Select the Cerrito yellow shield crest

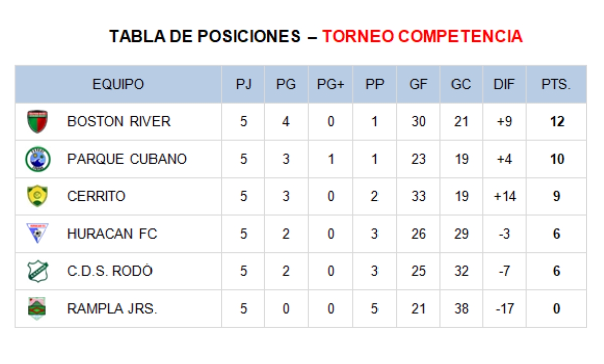pos(37,196)
